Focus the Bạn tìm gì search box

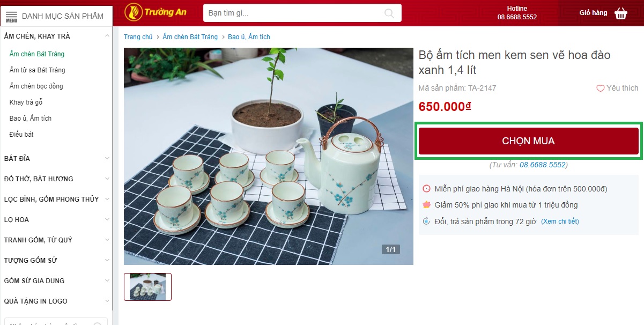click(302, 13)
